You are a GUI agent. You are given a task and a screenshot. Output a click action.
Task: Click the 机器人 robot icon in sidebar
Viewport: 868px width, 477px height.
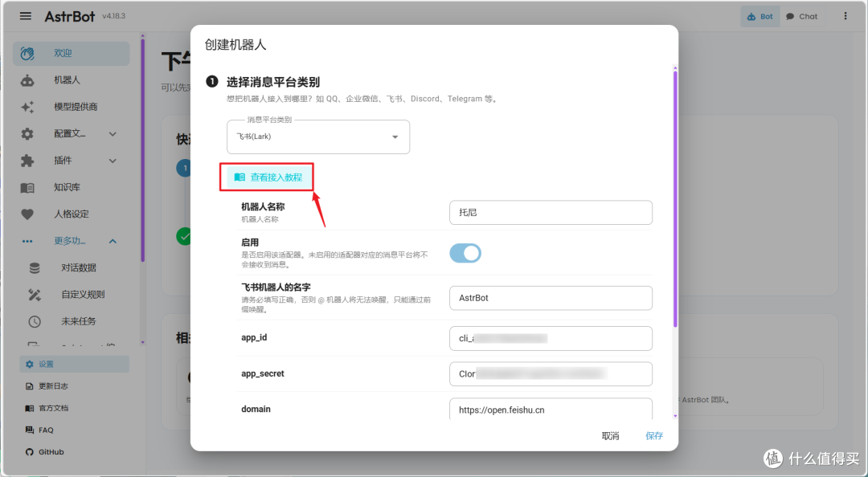click(27, 80)
